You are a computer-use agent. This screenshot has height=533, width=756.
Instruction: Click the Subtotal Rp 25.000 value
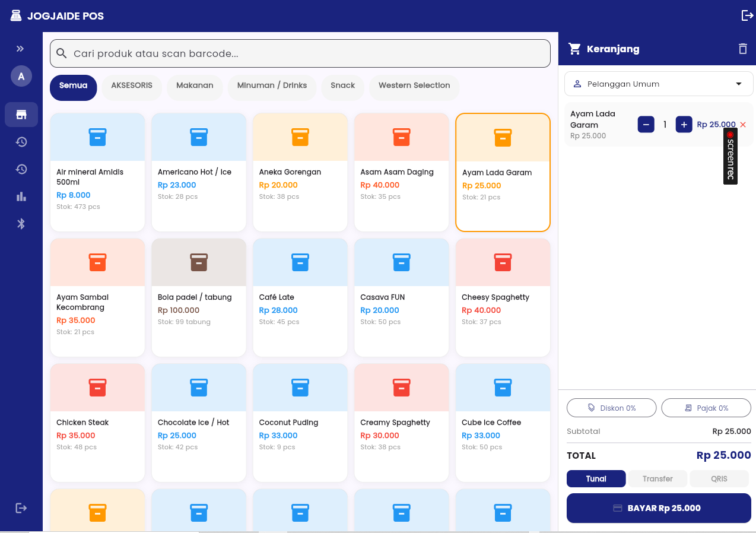pos(732,432)
